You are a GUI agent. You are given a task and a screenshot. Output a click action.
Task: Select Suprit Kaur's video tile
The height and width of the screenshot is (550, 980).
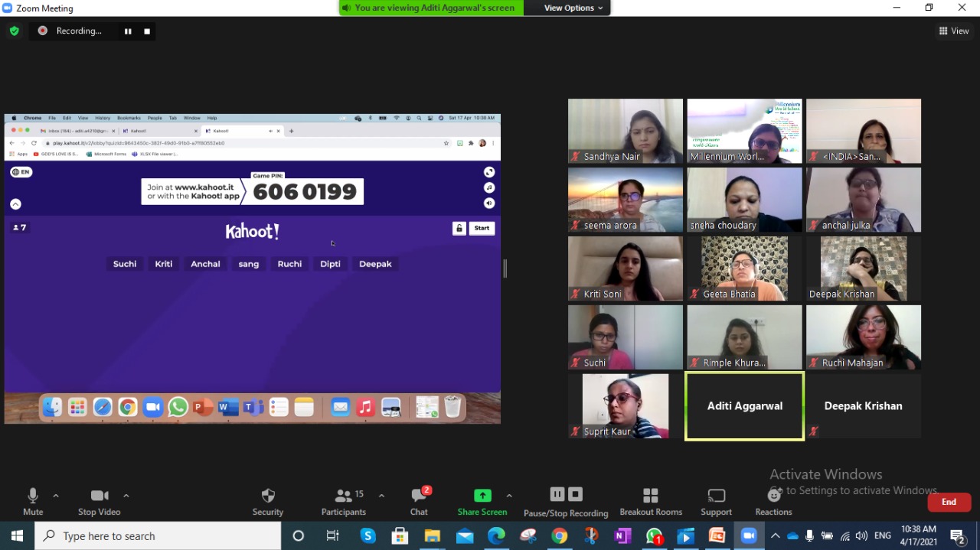[x=626, y=406]
